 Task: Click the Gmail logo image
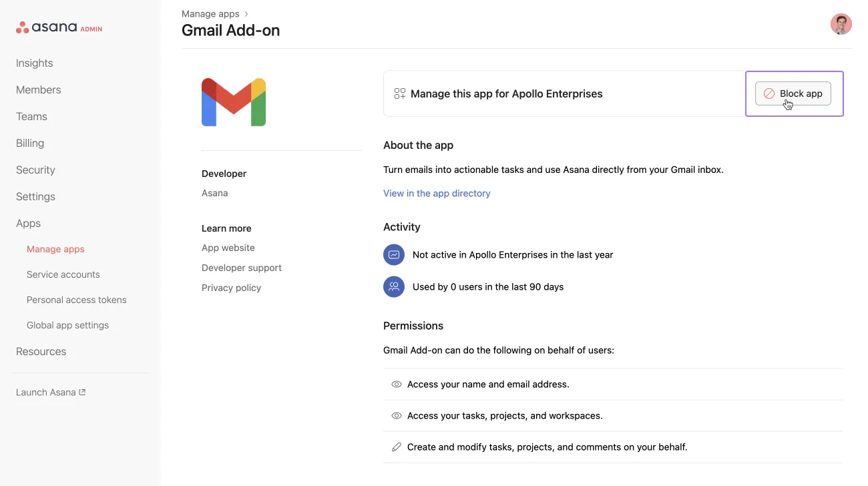coord(234,102)
